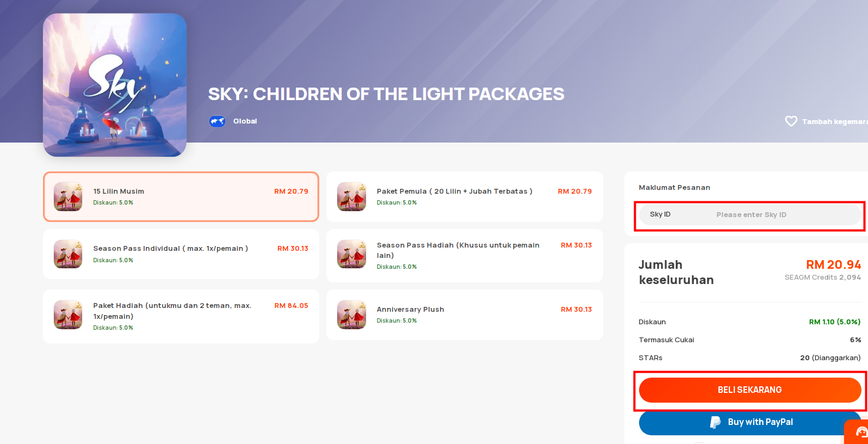The image size is (868, 444).
Task: Click Buy with PayPal button
Action: point(749,422)
